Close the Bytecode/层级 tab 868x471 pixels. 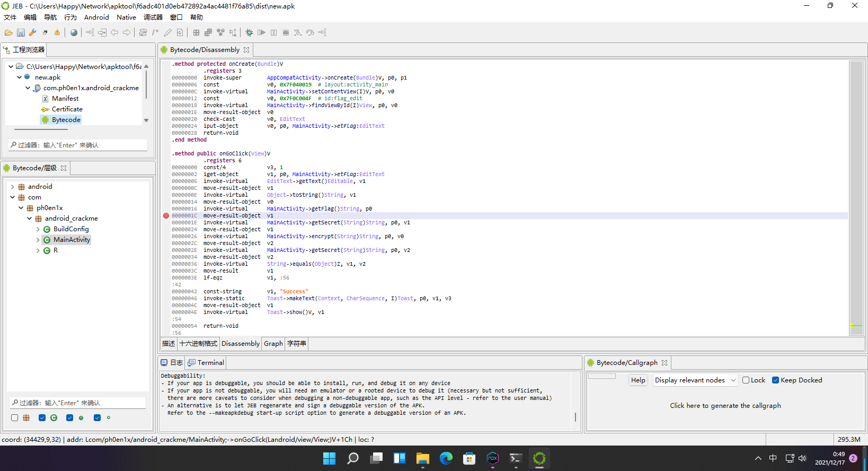pyautogui.click(x=64, y=168)
